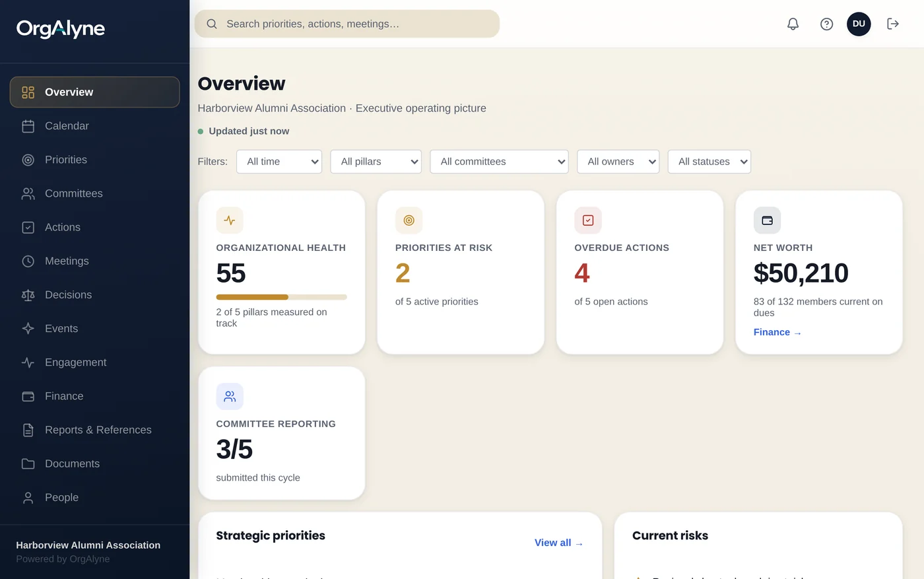Click 'Updated just now' status text

click(x=249, y=131)
